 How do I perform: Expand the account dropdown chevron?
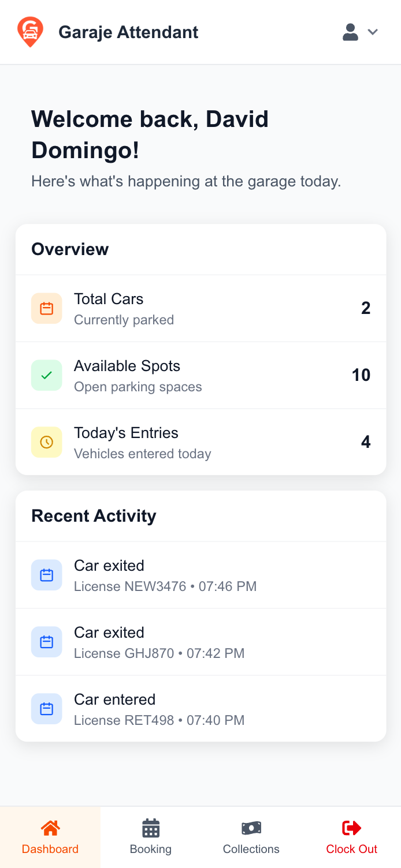(x=373, y=32)
